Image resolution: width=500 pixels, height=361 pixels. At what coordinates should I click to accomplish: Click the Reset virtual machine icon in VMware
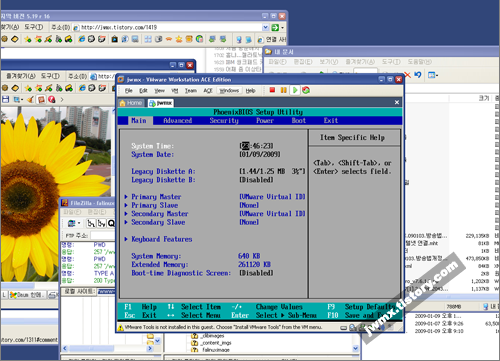pyautogui.click(x=306, y=90)
